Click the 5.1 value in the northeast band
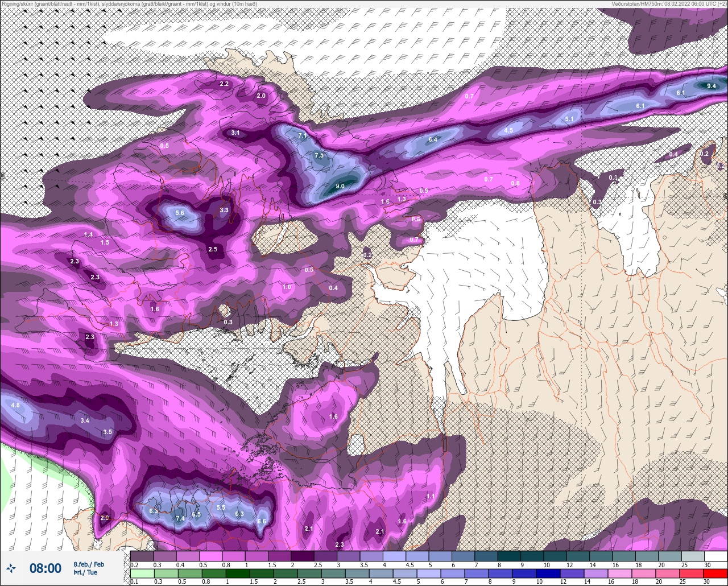Image resolution: width=728 pixels, height=586 pixels. click(x=570, y=119)
